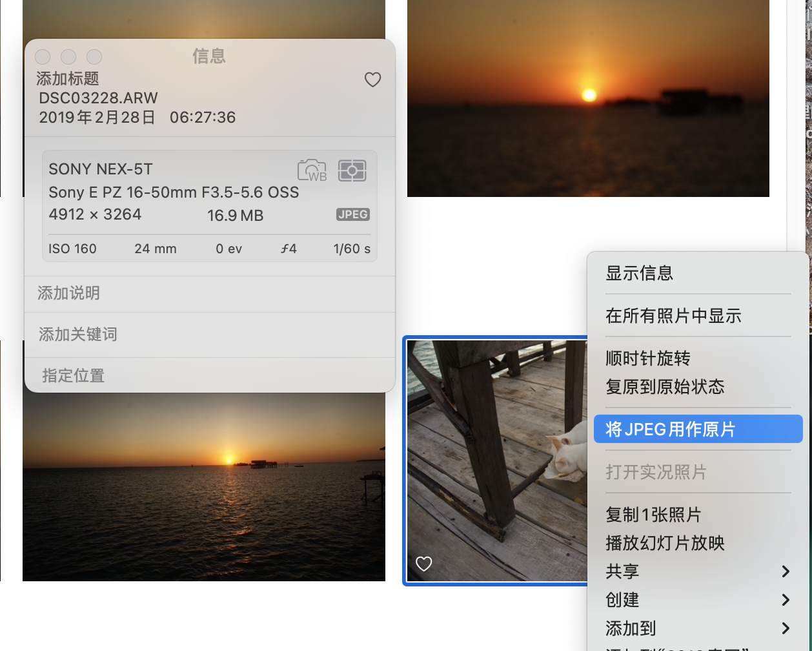This screenshot has width=812, height=651.
Task: Select 将JPEG用作原片 from the context menu
Action: pos(697,429)
